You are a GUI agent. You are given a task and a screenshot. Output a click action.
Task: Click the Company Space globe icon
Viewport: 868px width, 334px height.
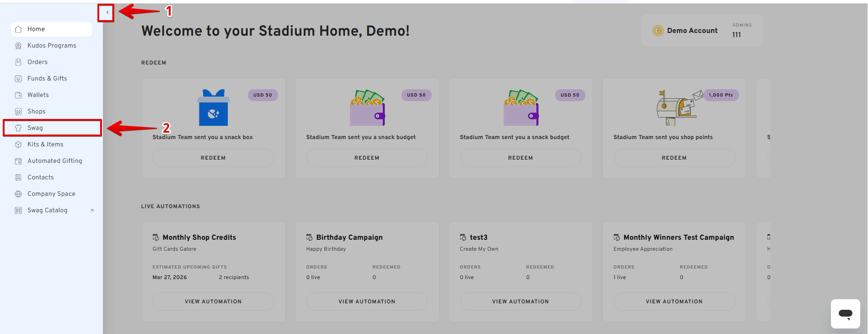(18, 194)
